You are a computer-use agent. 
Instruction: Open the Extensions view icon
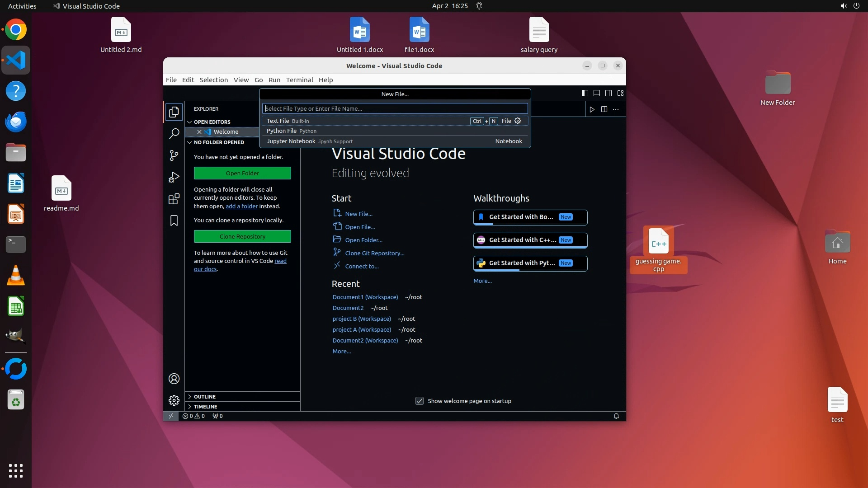pos(174,199)
